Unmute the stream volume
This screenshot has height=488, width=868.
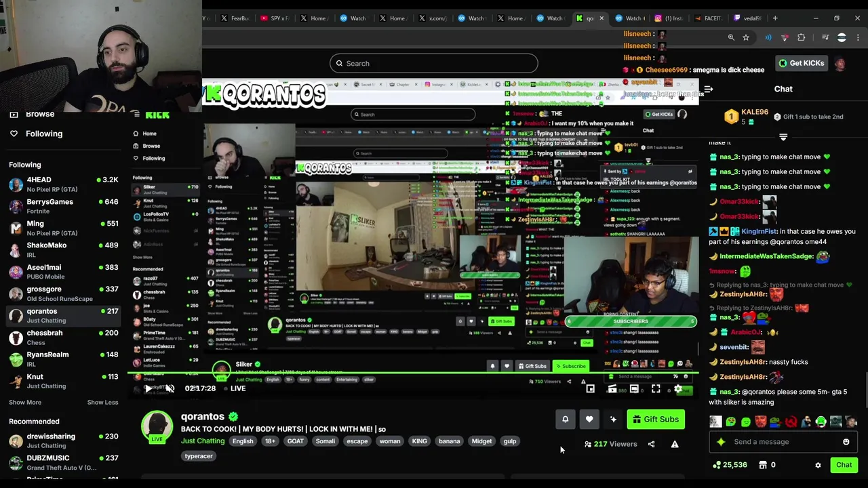click(170, 388)
